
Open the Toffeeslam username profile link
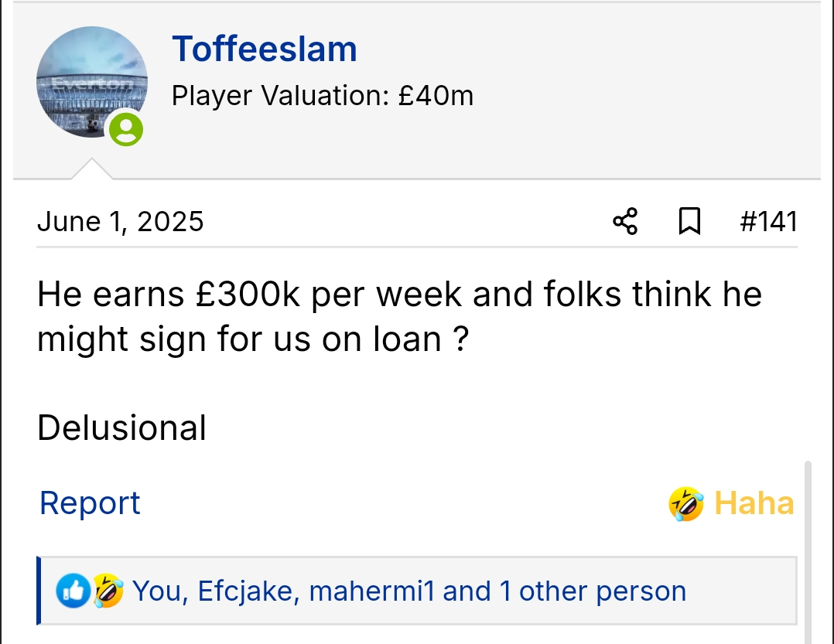265,49
